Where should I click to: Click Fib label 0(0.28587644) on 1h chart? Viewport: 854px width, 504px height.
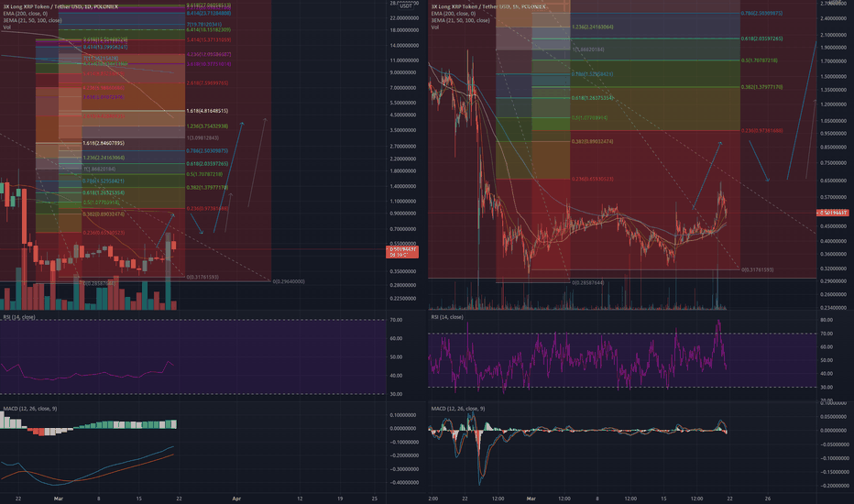click(x=588, y=283)
